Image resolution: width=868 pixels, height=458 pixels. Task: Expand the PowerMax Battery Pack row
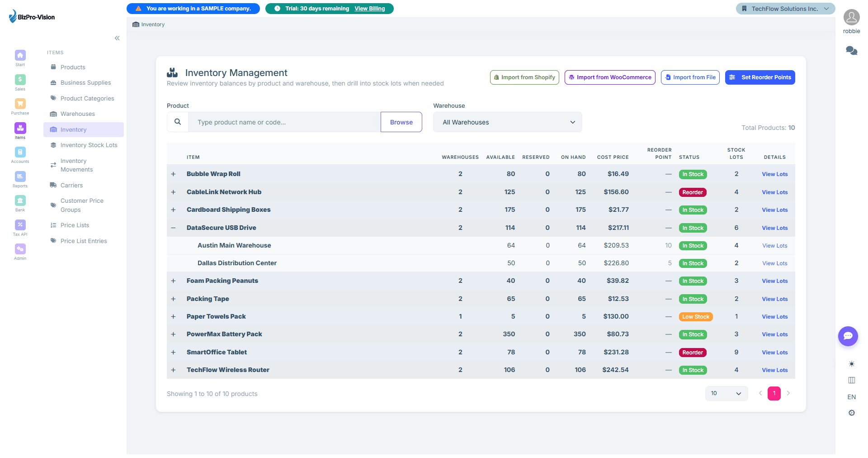(x=173, y=334)
